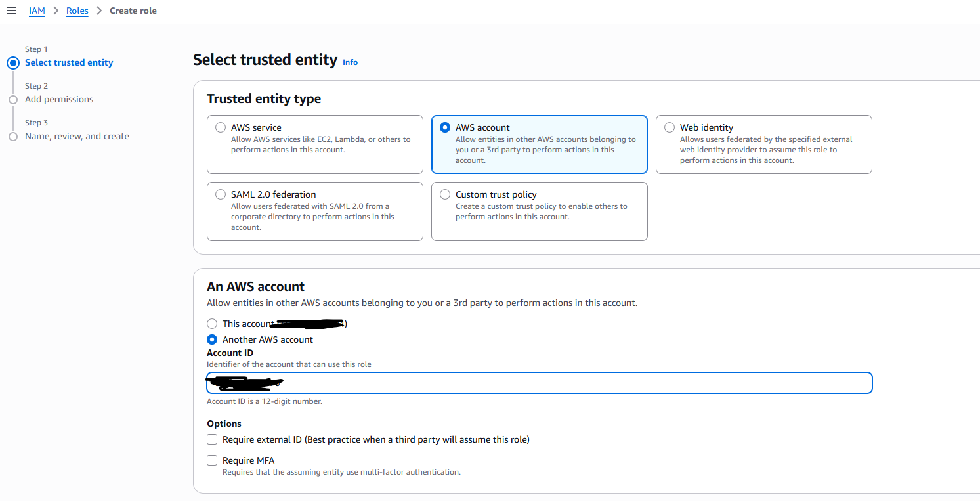Viewport: 980px width, 501px height.
Task: Go to Roles breadcrumb link
Action: click(77, 11)
